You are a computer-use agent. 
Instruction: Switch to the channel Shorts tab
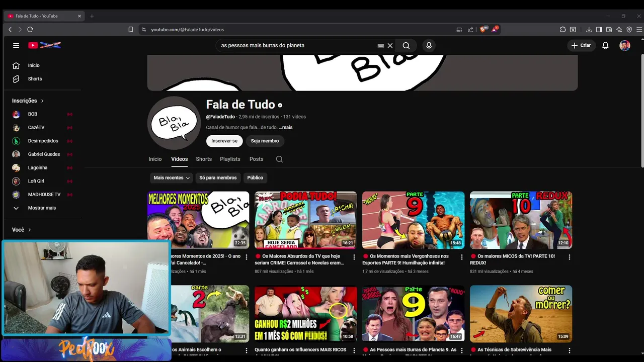[x=204, y=159]
